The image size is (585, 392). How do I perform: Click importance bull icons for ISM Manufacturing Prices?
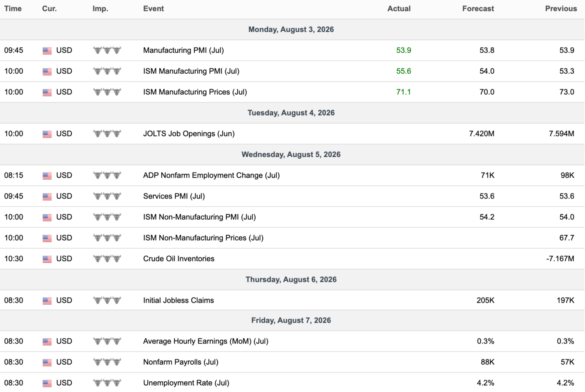(107, 92)
